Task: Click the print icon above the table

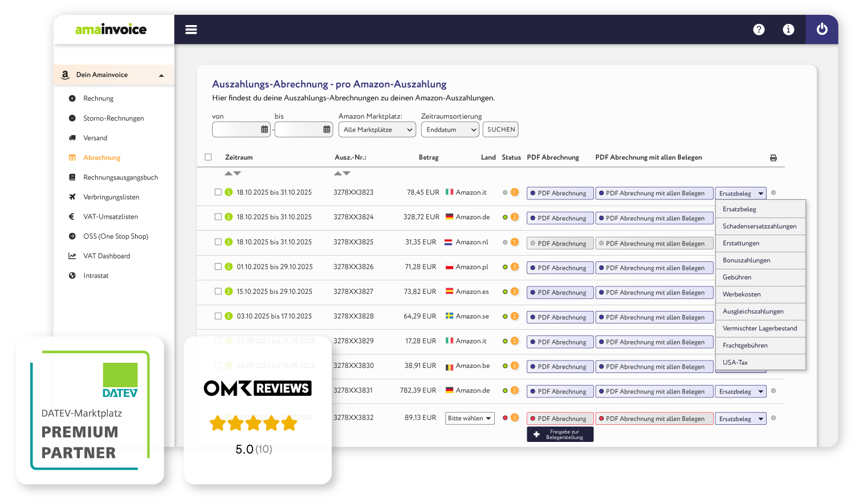Action: click(773, 158)
